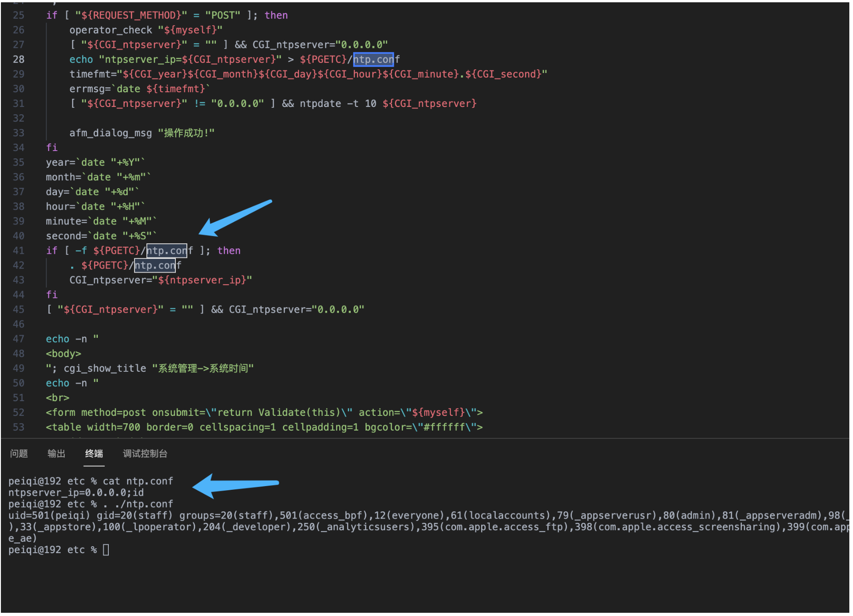Click the <body> tag on line 48
This screenshot has height=616, width=853.
(x=63, y=353)
